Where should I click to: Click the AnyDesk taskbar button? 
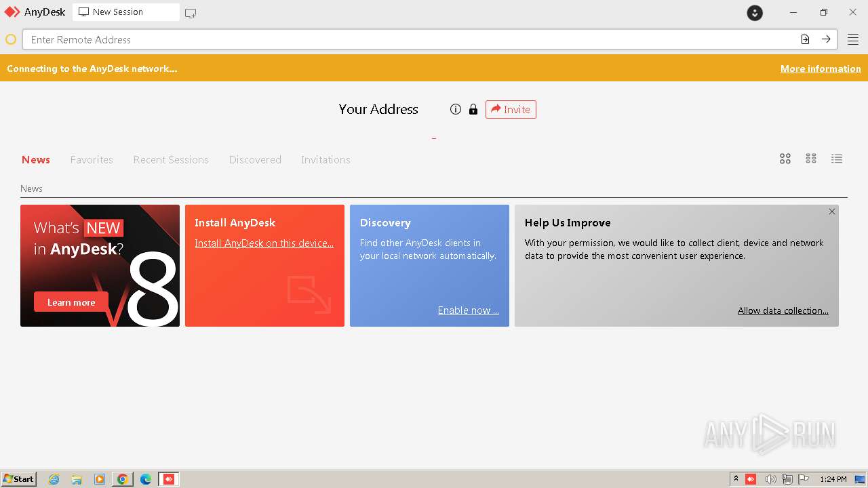pos(169,479)
